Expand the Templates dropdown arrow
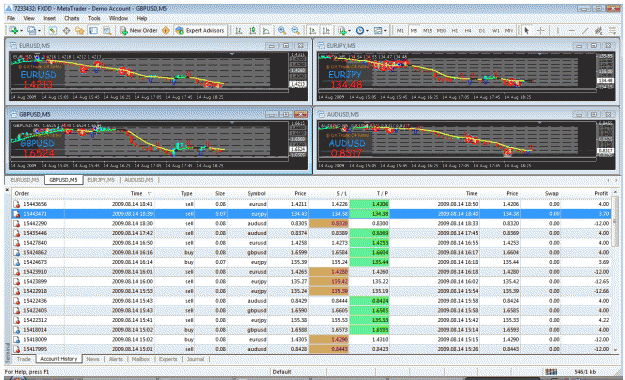This screenshot has width=625, height=380. tap(385, 31)
